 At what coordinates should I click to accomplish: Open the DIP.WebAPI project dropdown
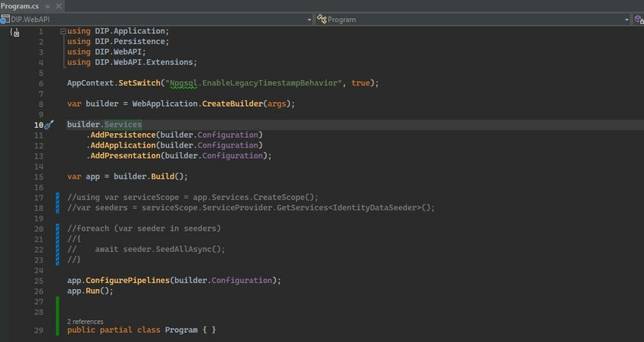tap(309, 20)
